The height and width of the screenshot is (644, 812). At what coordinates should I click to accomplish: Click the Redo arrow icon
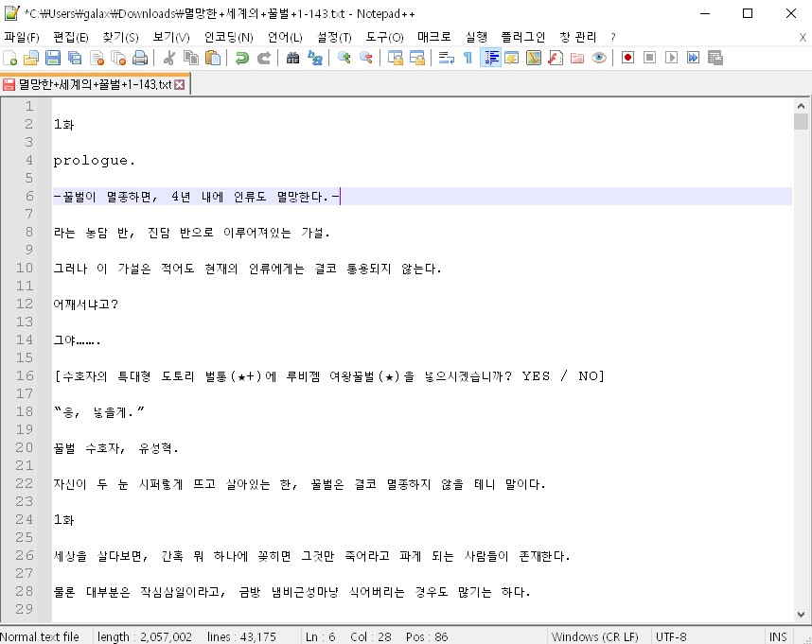click(x=264, y=58)
